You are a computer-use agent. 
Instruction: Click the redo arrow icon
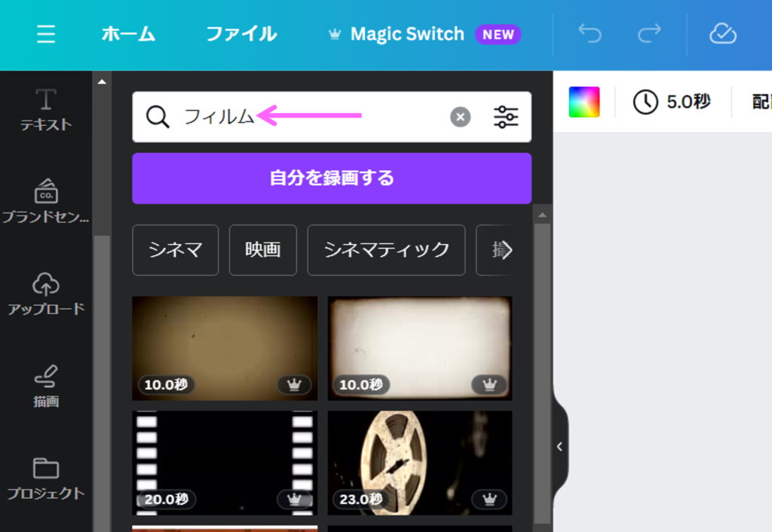[648, 34]
